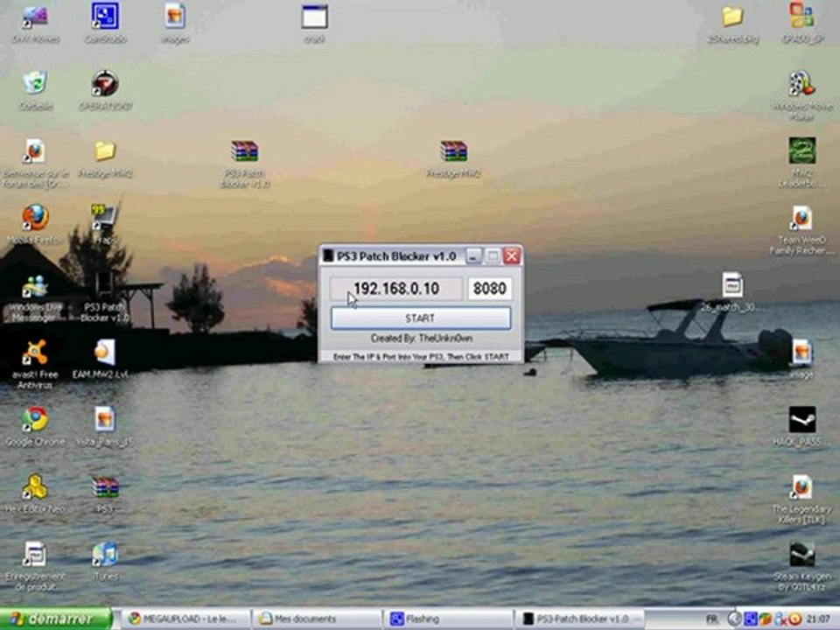The height and width of the screenshot is (630, 840).
Task: Select the Bienvenue sur le forum Firefox shortcut
Action: [x=35, y=164]
